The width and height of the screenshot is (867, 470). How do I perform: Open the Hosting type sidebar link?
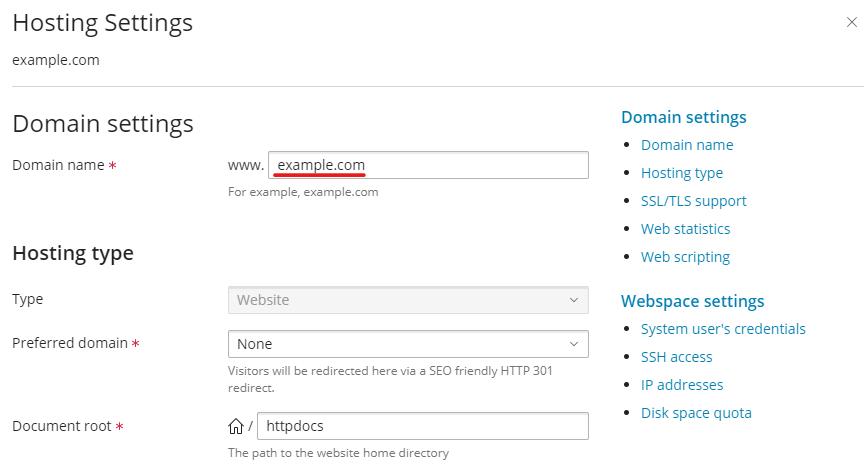681,173
